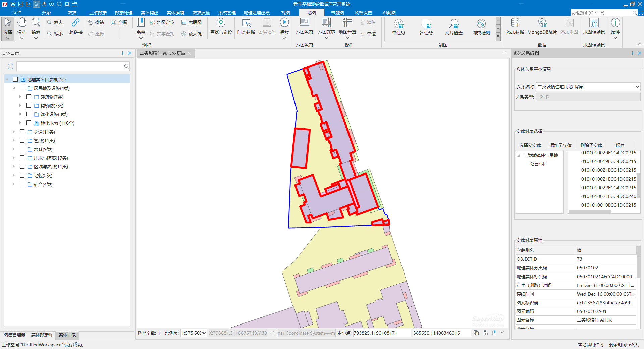This screenshot has height=349, width=644.
Task: Show full extent with 全幅
Action: 119,22
